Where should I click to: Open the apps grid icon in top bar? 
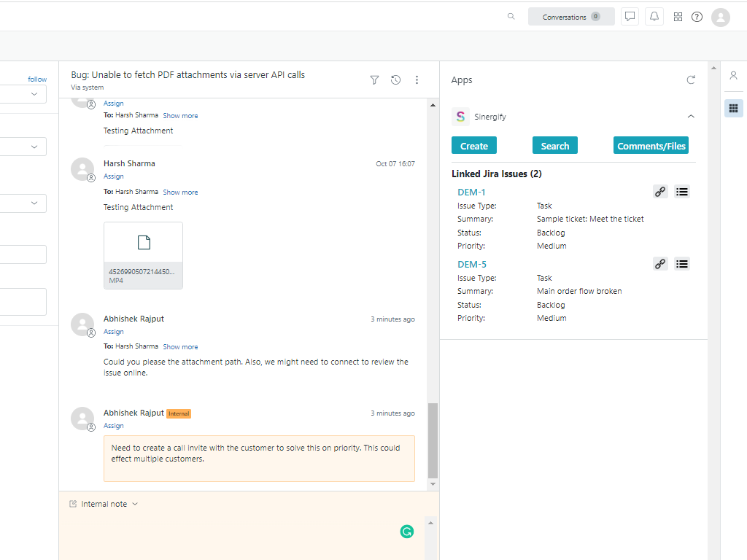(678, 16)
